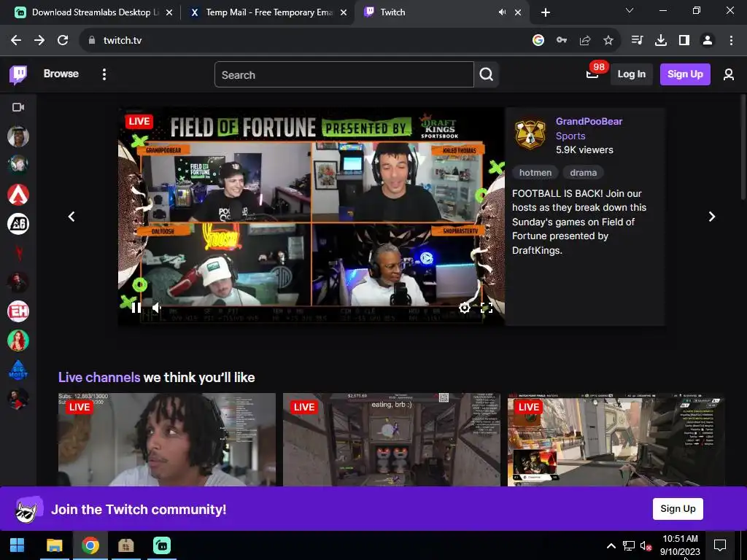The width and height of the screenshot is (747, 560).
Task: Open the red-haired avatar channel in sidebar
Action: coord(18,341)
